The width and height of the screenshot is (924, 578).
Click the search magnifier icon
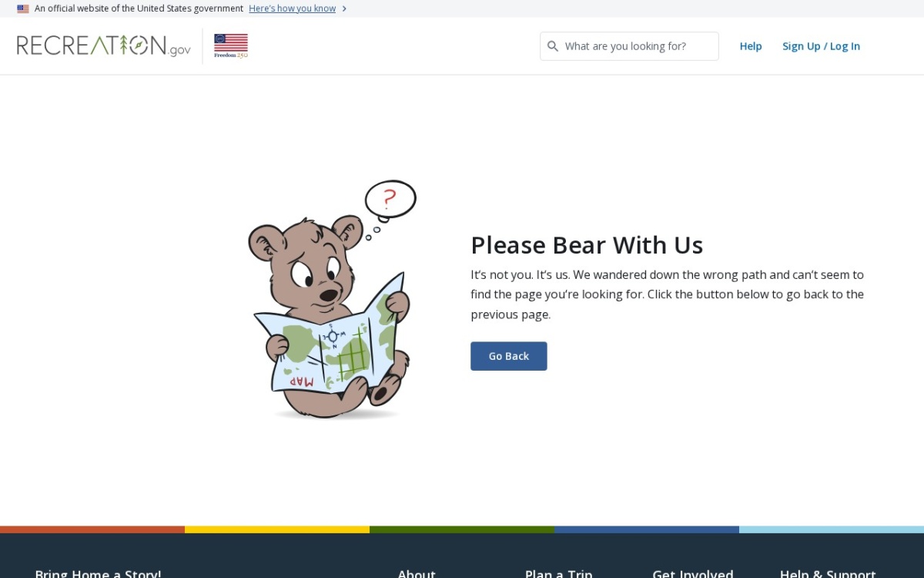click(553, 46)
